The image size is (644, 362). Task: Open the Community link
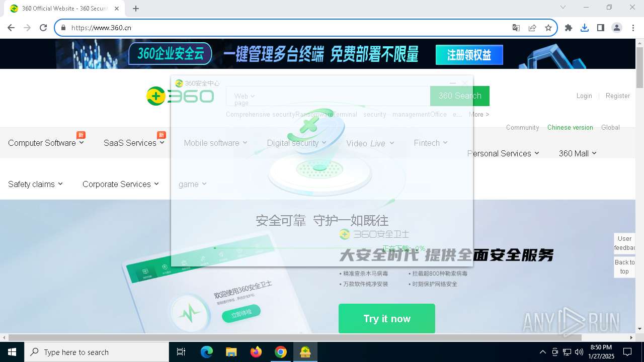click(522, 127)
